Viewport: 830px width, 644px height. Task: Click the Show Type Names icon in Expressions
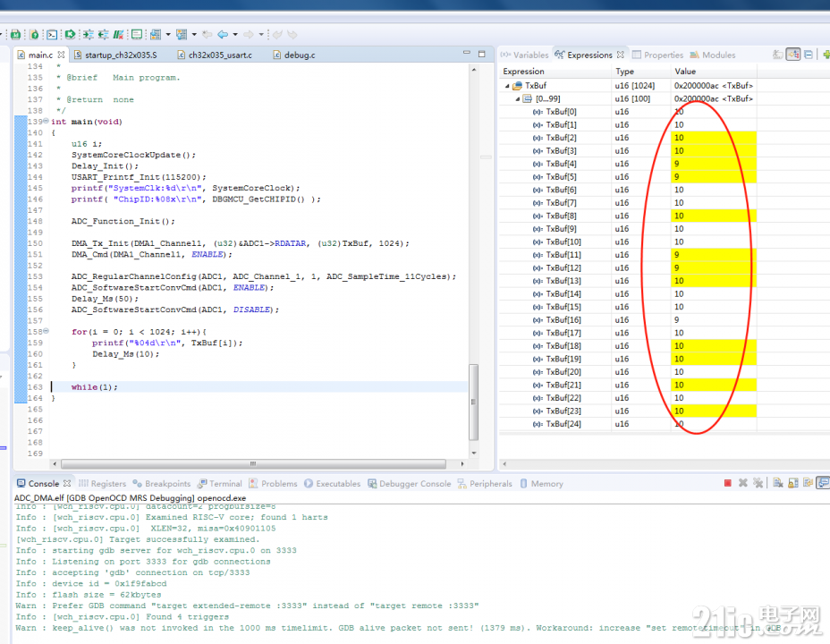pyautogui.click(x=777, y=55)
